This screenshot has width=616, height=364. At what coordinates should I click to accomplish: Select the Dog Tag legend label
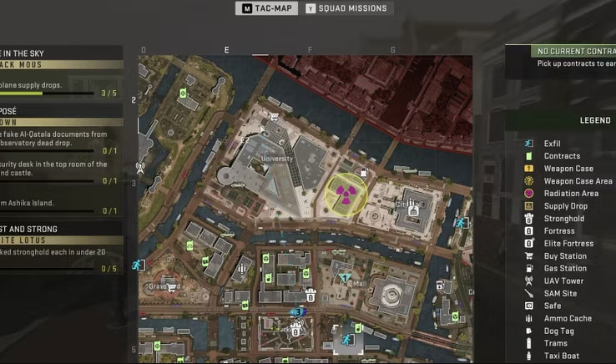(x=558, y=331)
